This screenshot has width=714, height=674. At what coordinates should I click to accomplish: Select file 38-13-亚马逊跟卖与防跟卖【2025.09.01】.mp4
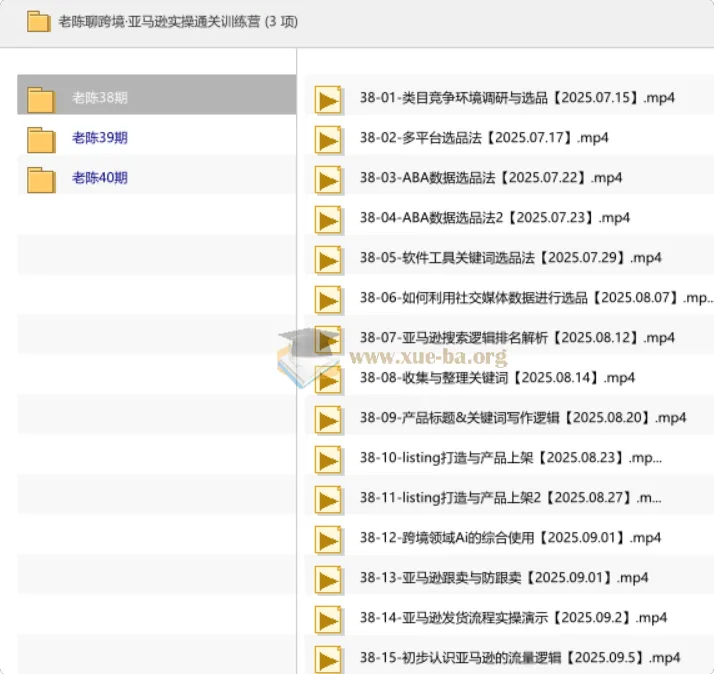pyautogui.click(x=504, y=578)
